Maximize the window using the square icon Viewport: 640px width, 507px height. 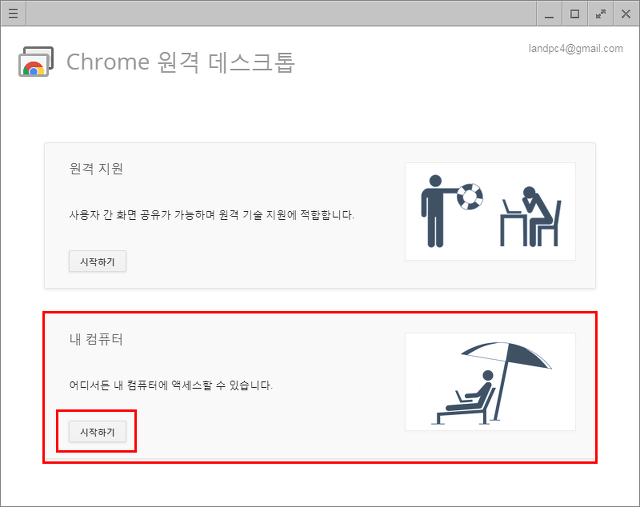(x=575, y=14)
